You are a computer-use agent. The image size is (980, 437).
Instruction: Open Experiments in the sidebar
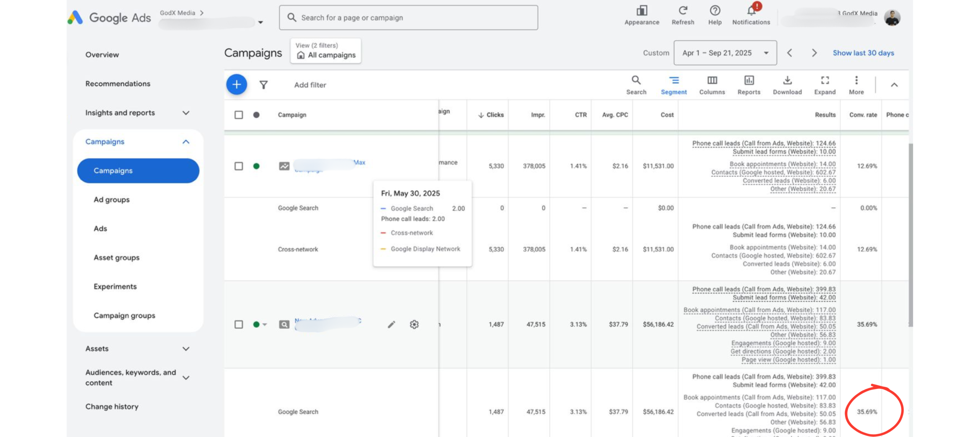click(115, 286)
